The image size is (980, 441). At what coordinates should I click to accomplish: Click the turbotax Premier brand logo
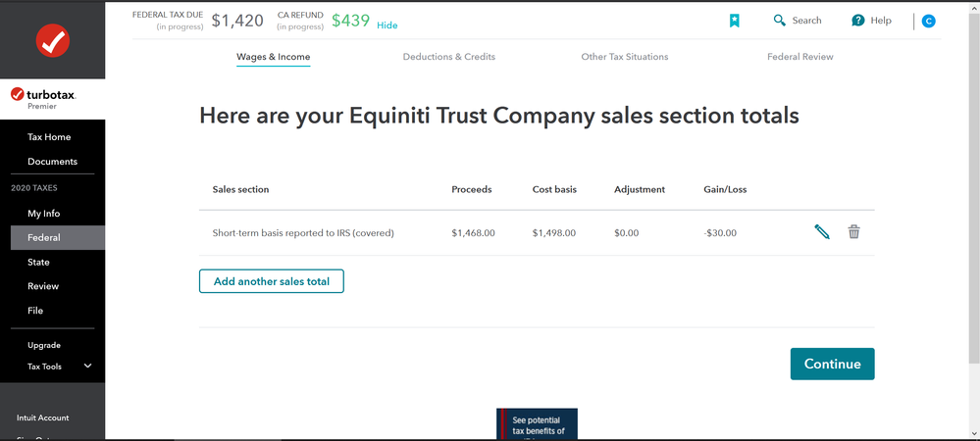tap(44, 99)
